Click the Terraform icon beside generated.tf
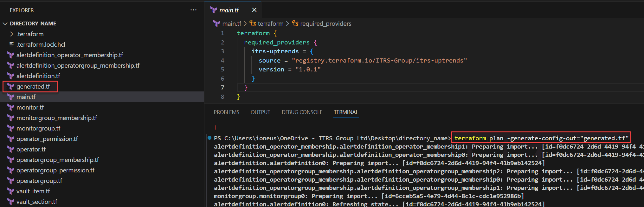 pos(11,86)
